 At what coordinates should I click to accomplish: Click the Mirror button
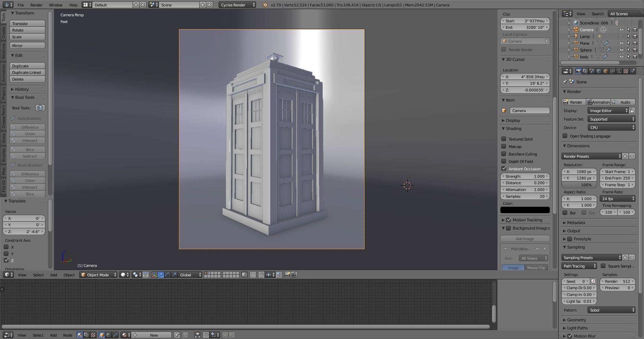coord(27,45)
